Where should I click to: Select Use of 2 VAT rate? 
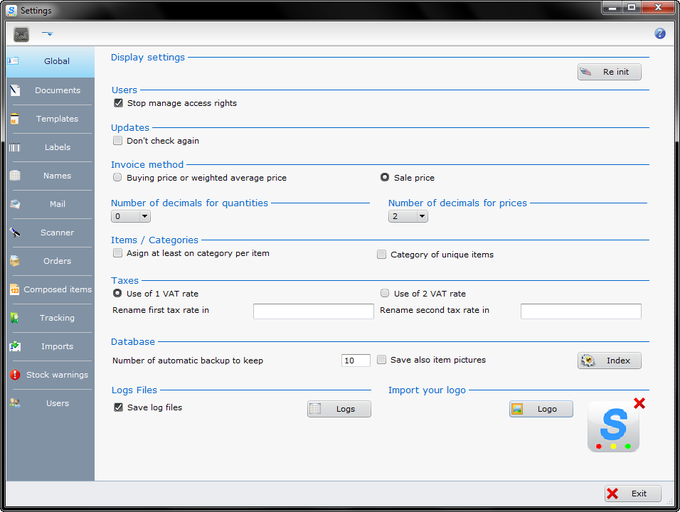point(385,294)
